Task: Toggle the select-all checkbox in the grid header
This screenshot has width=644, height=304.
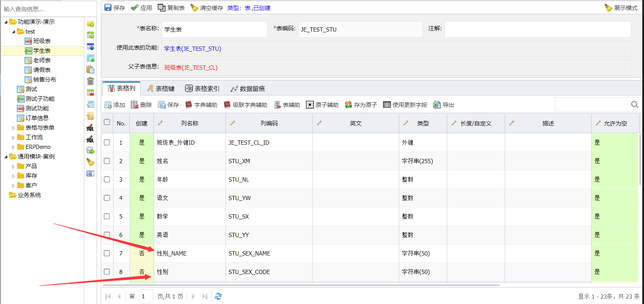Action: (107, 122)
